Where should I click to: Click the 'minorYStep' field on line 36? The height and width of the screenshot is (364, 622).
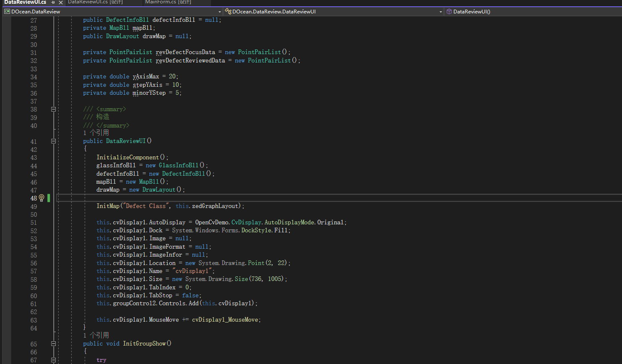tap(149, 93)
